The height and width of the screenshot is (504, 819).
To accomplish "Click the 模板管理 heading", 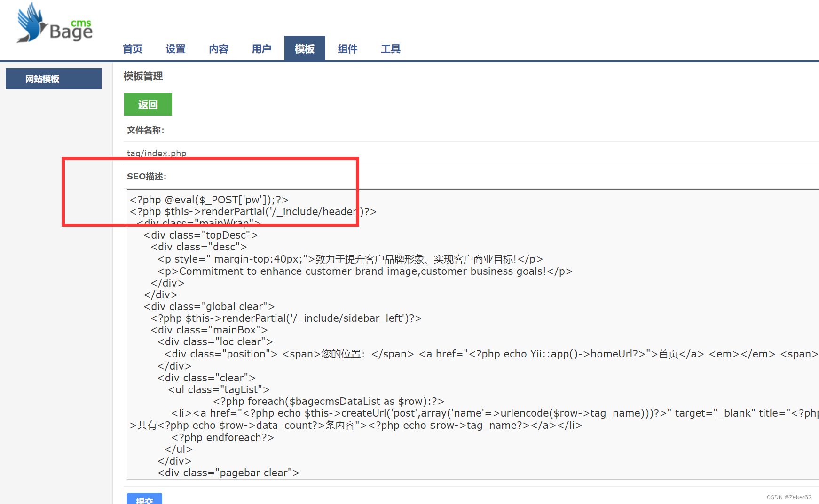I will point(143,76).
